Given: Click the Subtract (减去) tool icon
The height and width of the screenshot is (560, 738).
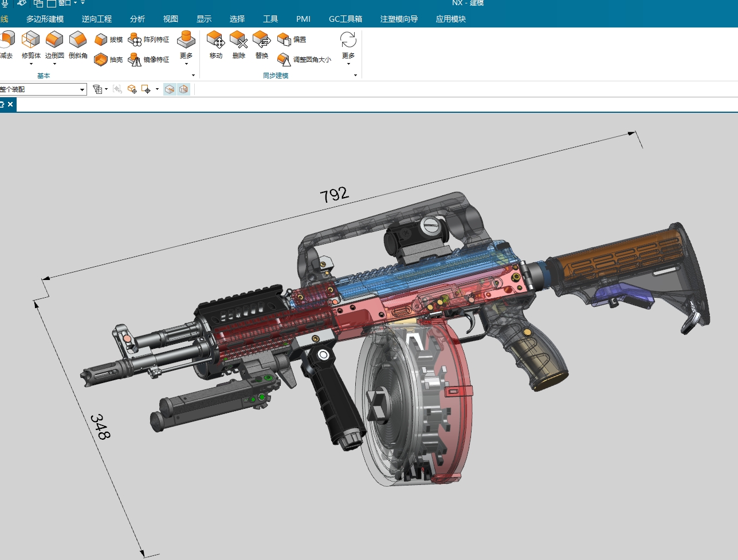Looking at the screenshot, I should pos(6,40).
